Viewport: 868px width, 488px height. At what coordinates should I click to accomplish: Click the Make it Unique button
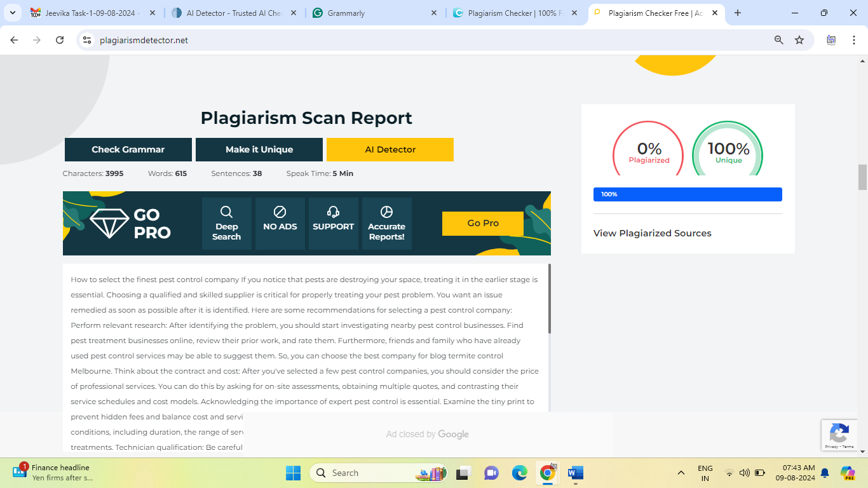pos(259,149)
